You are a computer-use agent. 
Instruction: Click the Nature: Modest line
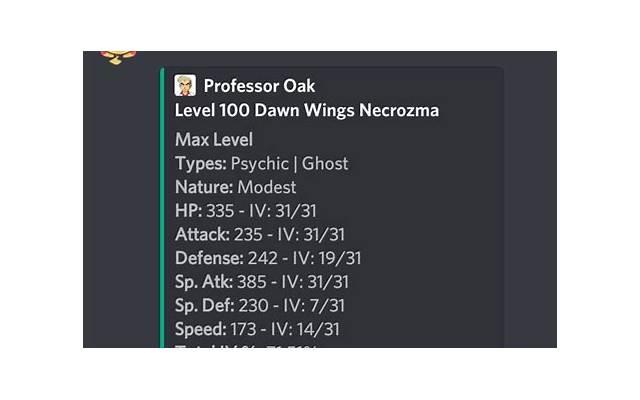236,187
